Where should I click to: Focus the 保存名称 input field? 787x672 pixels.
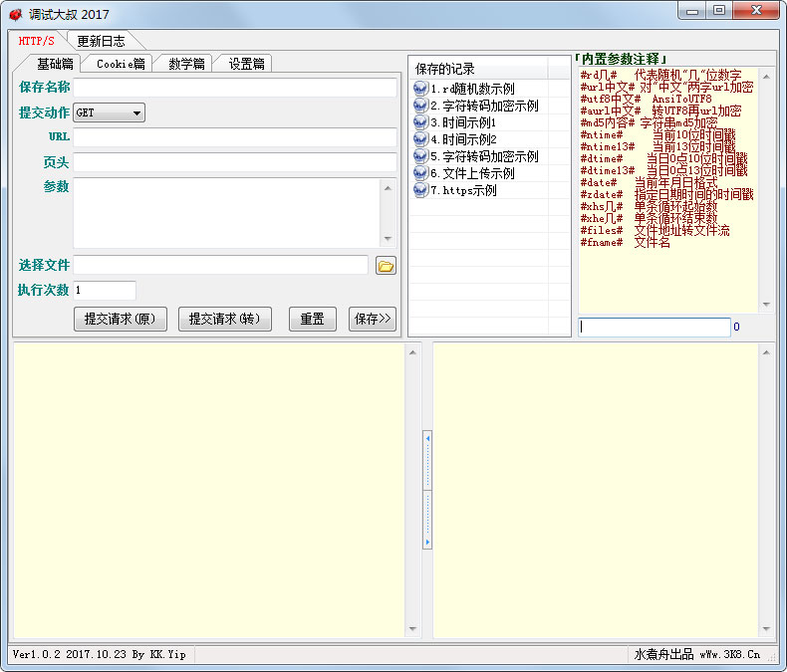235,88
